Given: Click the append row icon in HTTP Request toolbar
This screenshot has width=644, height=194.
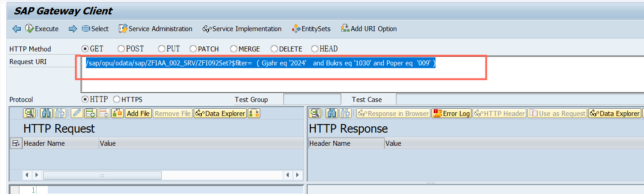Looking at the screenshot, I should tap(90, 113).
